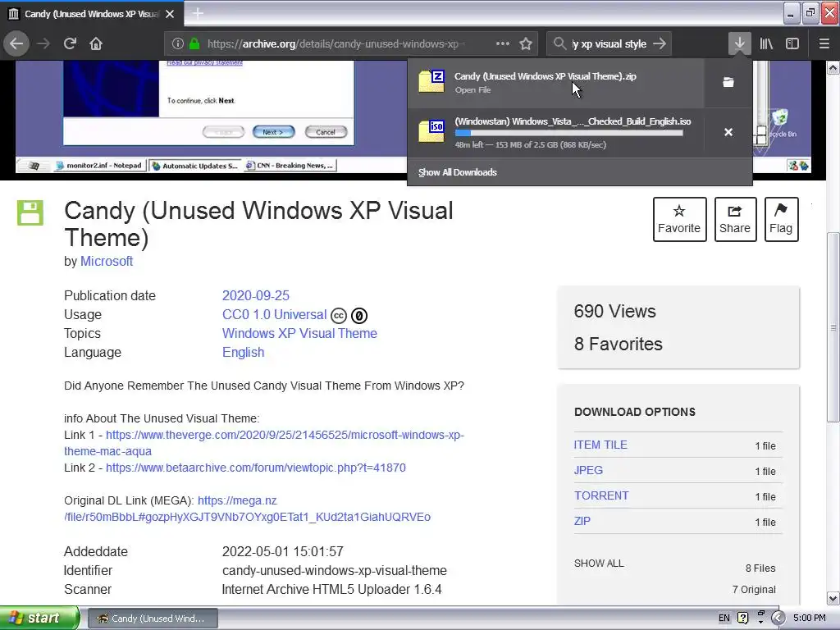
Task: Click the EN language indicator in tray
Action: click(x=724, y=619)
